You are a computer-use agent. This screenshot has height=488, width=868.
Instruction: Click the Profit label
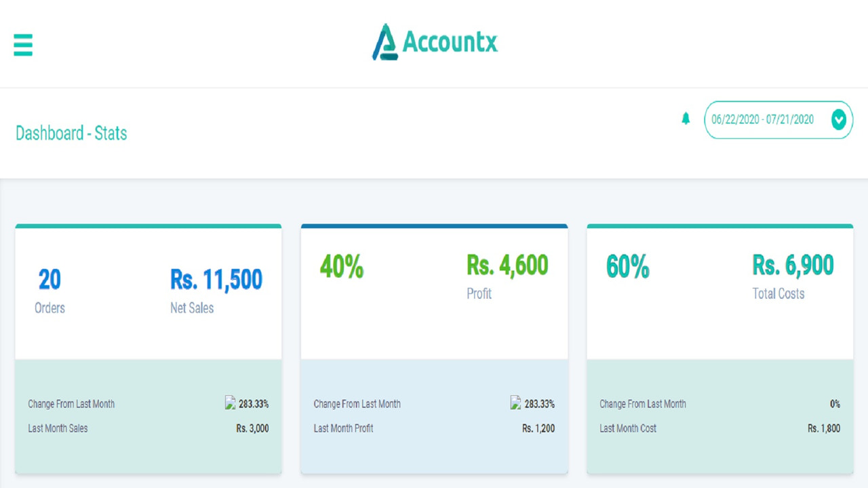coord(479,293)
